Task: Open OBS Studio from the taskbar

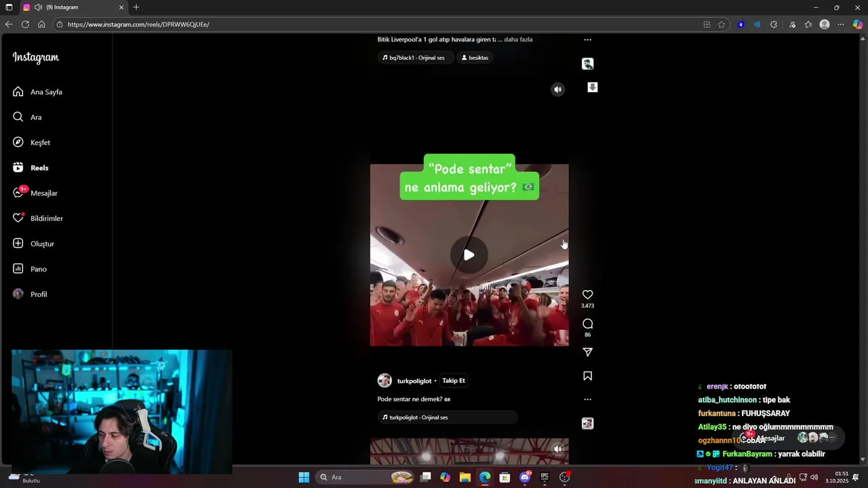Action: 564,477
